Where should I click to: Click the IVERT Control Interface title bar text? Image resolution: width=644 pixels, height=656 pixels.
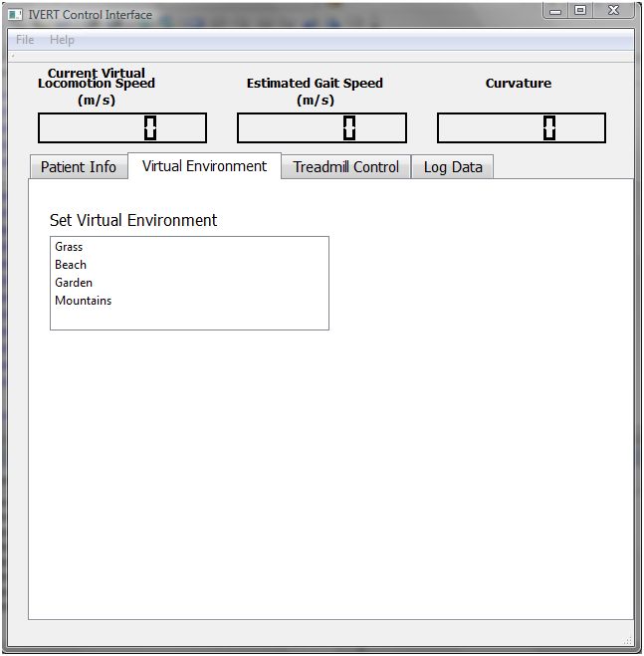coord(91,15)
